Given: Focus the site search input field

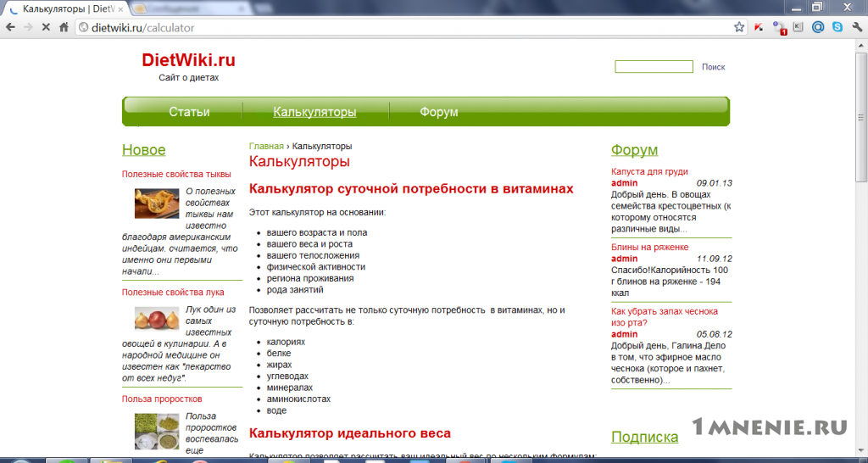Looking at the screenshot, I should tap(654, 66).
